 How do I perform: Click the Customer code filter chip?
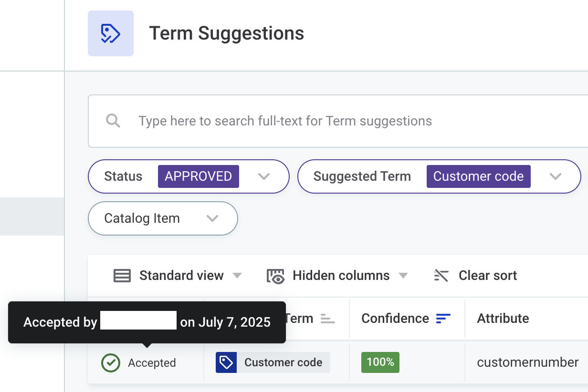pos(478,176)
